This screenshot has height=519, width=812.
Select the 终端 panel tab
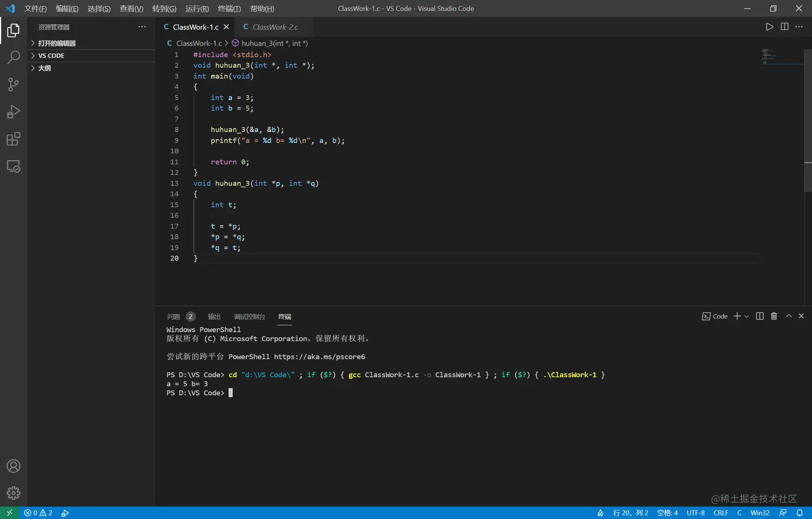click(x=285, y=316)
